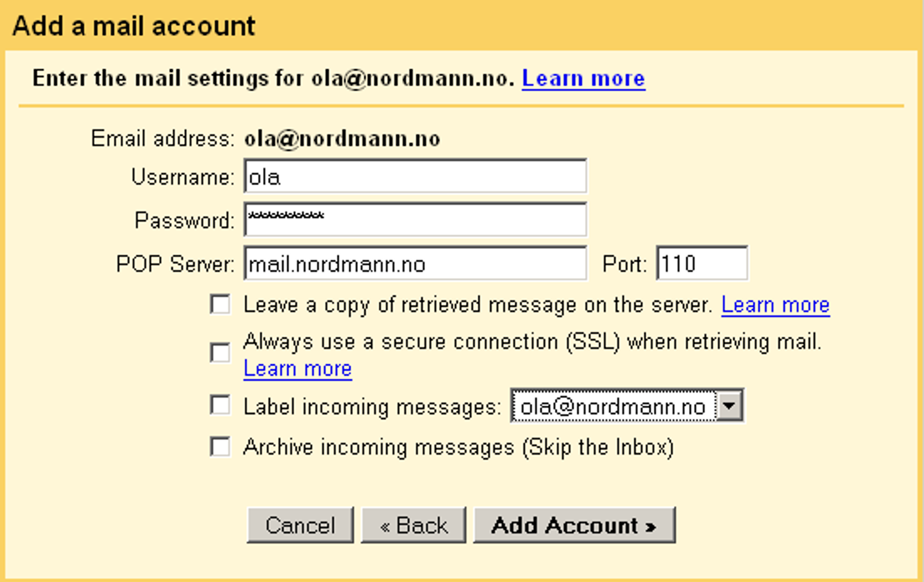
Task: Tick 'Leave a copy of retrieved message' checkbox
Action: click(220, 304)
